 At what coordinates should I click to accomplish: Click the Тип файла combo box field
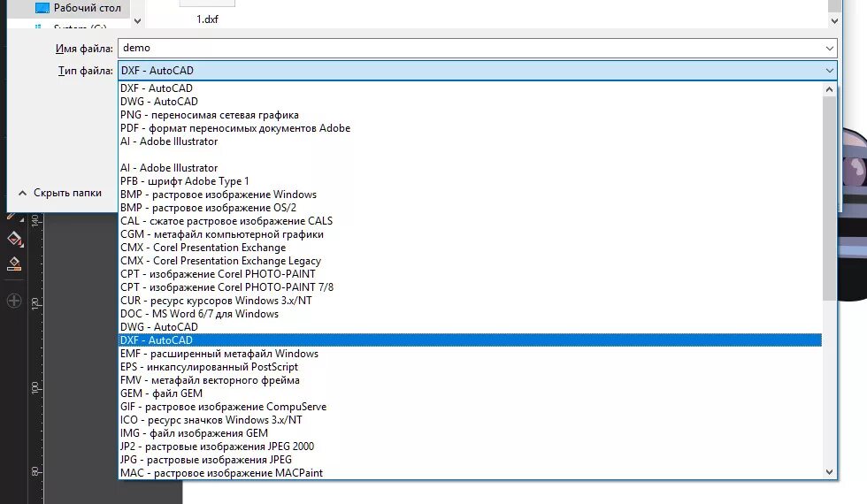point(477,70)
